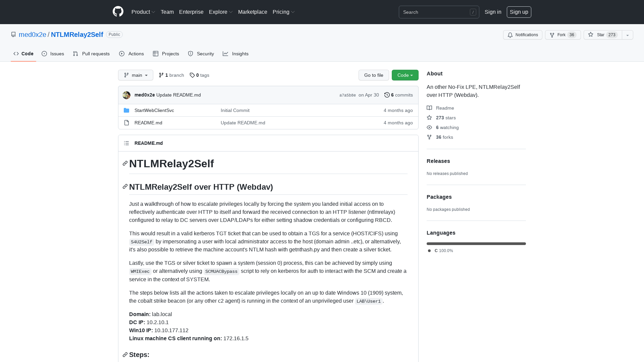Viewport: 644px width, 362px height.
Task: Expand the Product menu
Action: 143,12
